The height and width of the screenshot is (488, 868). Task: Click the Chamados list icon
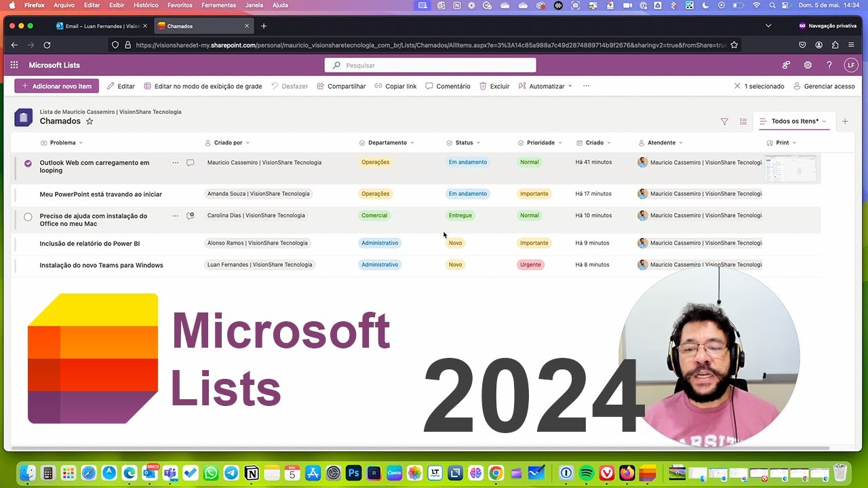click(23, 117)
